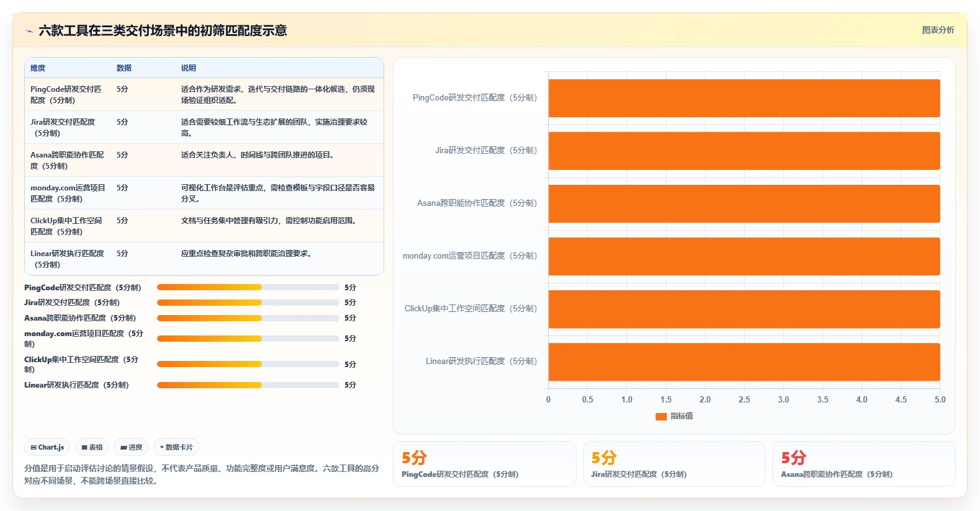Click Linear研发执行匹配度 table cell
The image size is (980, 511).
pos(67,259)
